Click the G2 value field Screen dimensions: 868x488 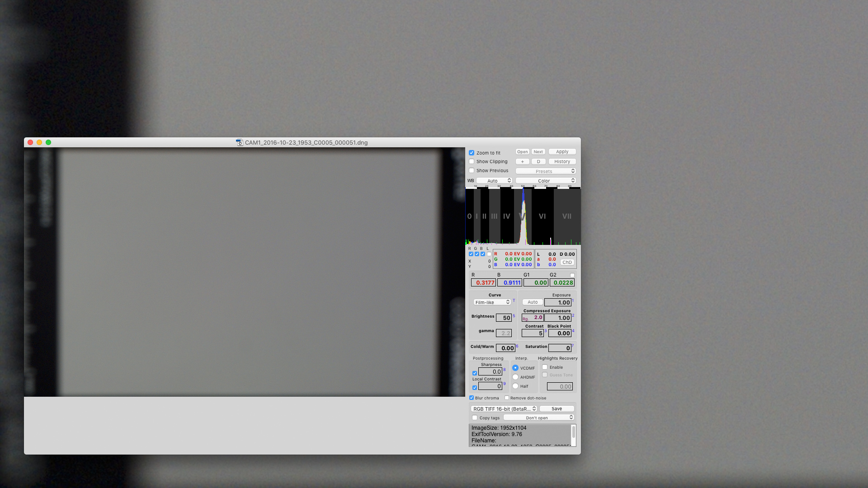(x=562, y=283)
